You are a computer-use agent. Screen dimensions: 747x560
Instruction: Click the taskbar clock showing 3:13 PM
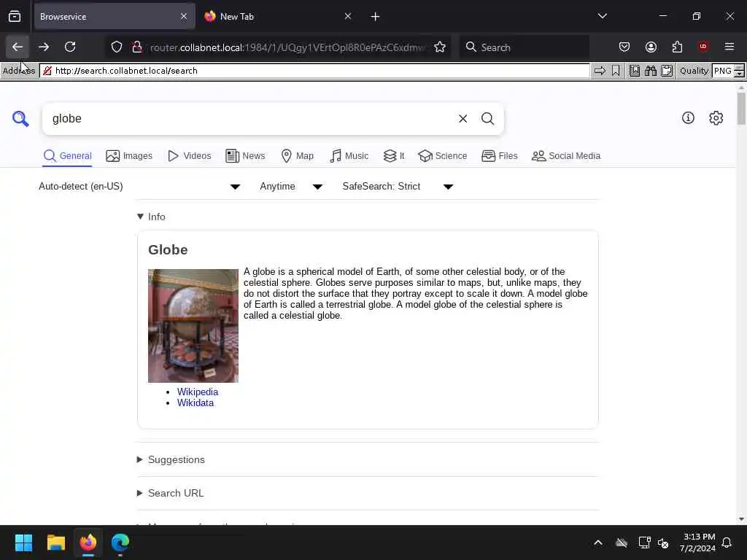click(x=698, y=542)
